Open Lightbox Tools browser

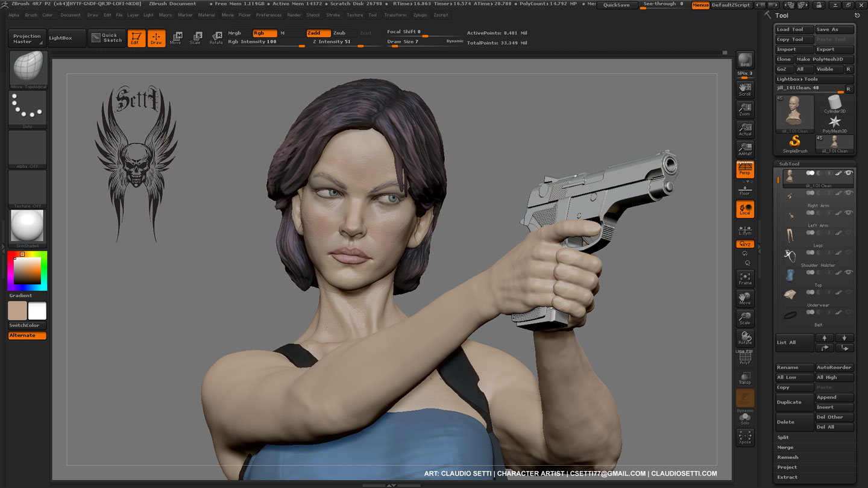point(814,79)
